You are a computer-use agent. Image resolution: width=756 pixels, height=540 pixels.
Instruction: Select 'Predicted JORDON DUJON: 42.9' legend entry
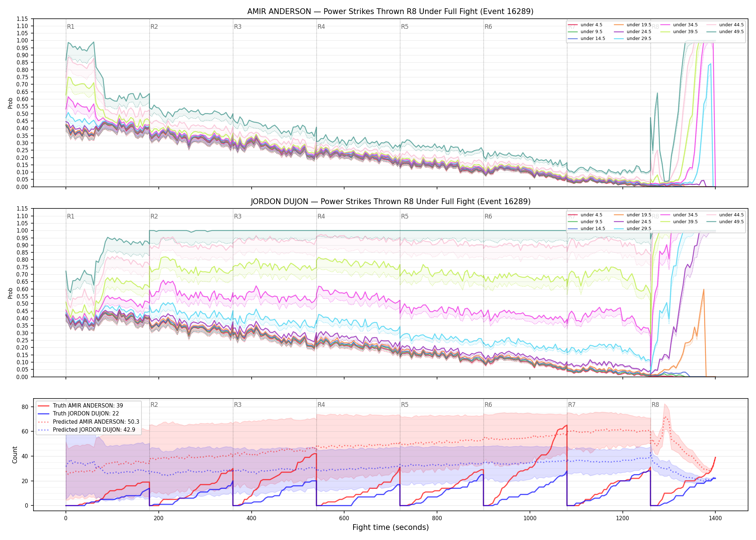[x=86, y=429]
